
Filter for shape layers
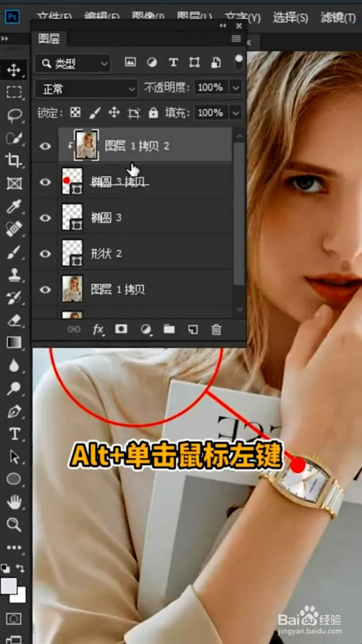[194, 62]
